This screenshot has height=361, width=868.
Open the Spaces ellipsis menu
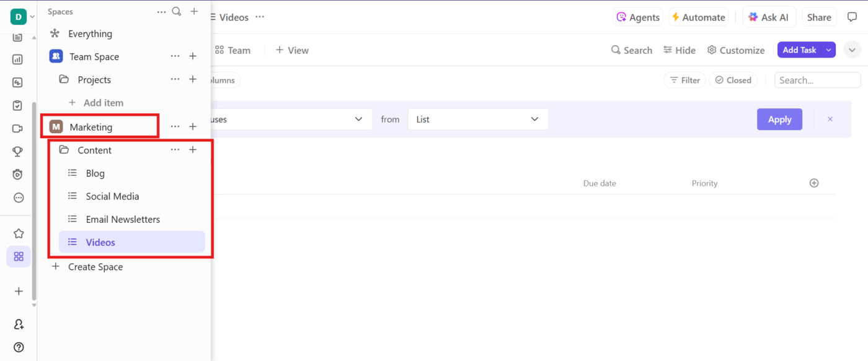pos(162,11)
